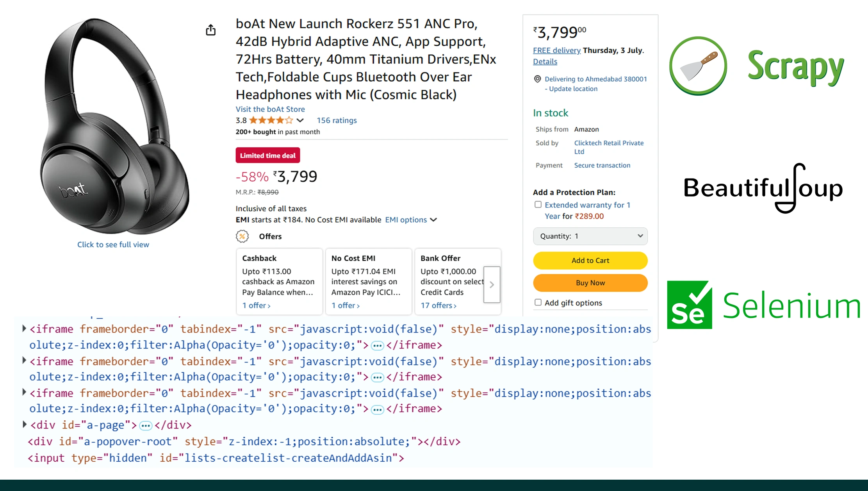
Task: Expand the a-page div node in DevTools
Action: pos(24,424)
